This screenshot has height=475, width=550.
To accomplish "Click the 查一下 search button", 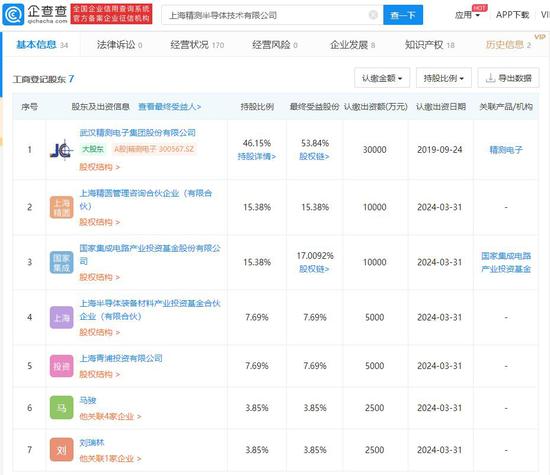I will 403,15.
